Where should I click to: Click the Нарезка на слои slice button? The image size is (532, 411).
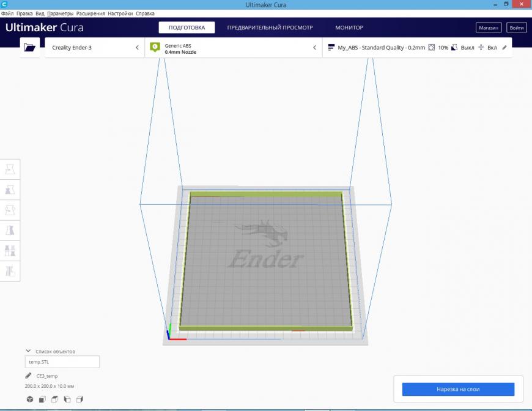458,389
